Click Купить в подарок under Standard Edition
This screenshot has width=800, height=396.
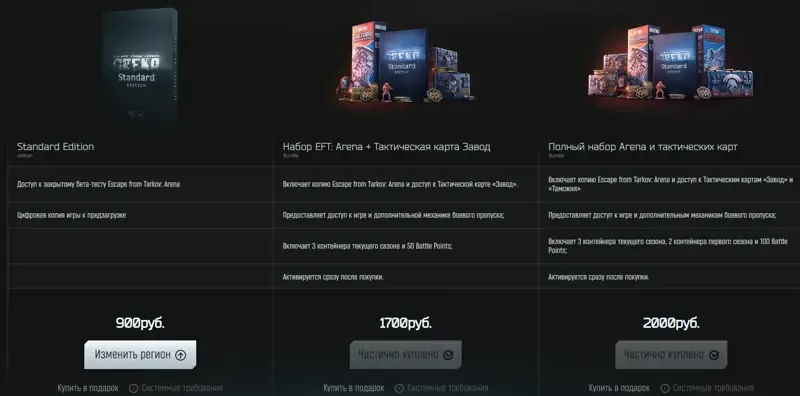tap(88, 388)
